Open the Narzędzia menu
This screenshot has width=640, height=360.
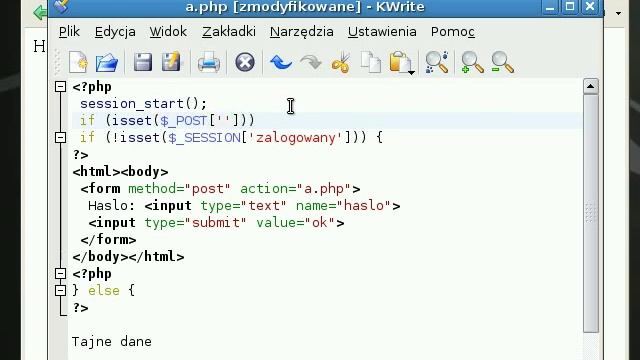coord(302,31)
